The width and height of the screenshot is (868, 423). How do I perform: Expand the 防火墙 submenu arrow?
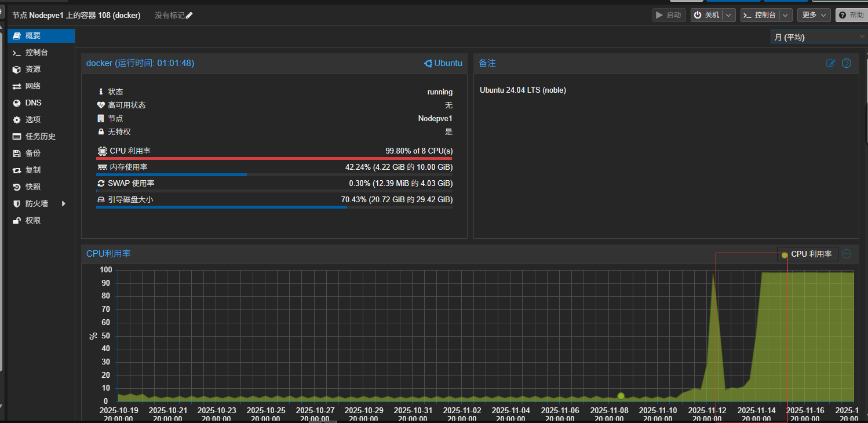pos(64,203)
